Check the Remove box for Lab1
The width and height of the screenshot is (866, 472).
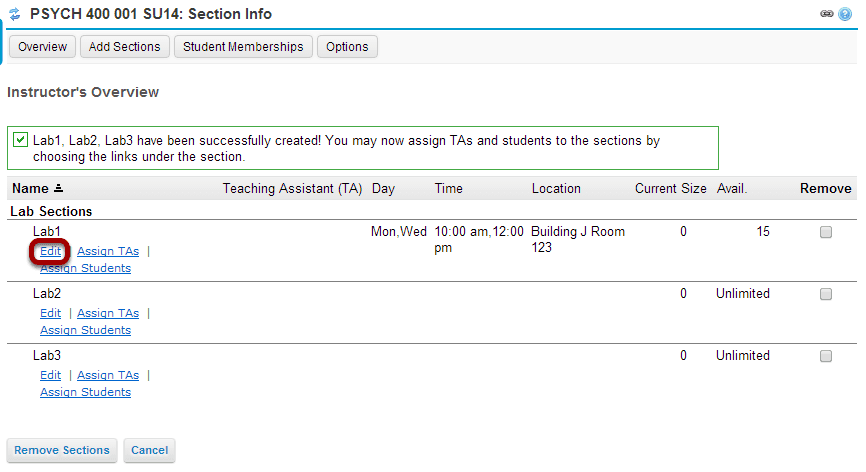click(826, 232)
